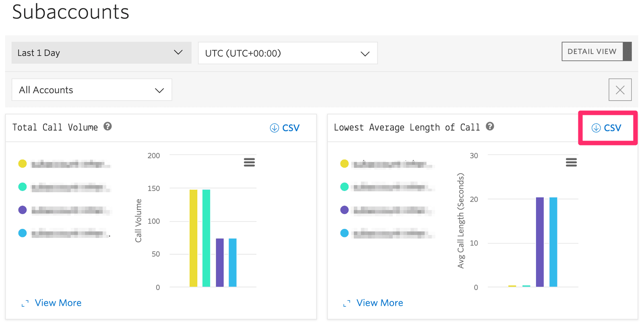Toggle blue series in Lowest Average Length legend

386,233
